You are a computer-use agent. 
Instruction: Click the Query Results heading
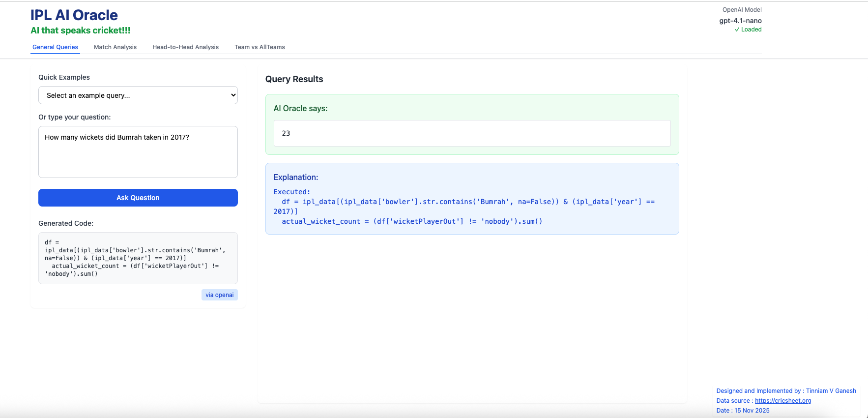294,79
